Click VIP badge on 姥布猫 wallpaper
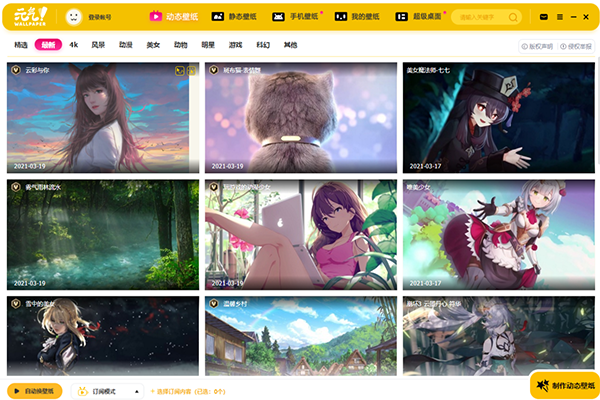 click(214, 70)
